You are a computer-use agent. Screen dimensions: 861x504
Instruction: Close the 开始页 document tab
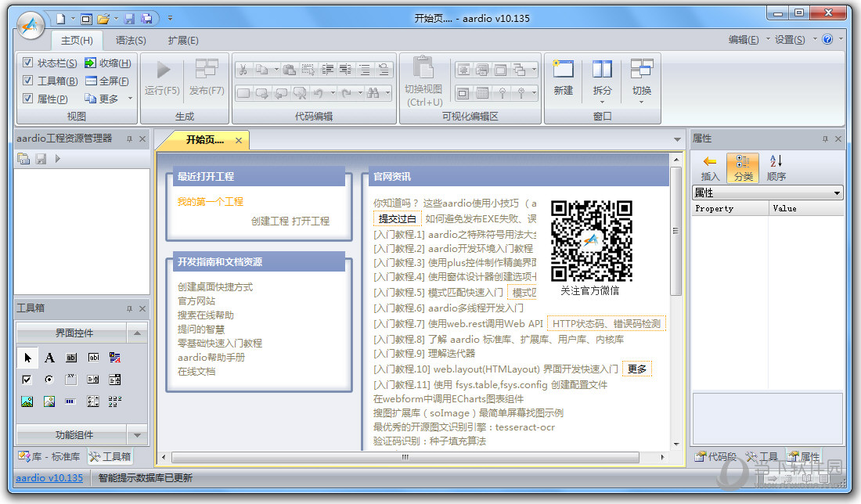pos(239,140)
